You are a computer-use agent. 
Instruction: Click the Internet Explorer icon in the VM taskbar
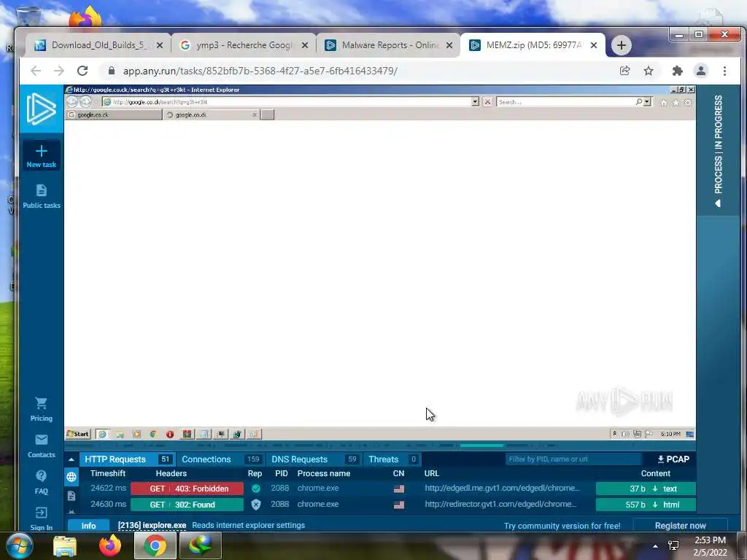(102, 434)
